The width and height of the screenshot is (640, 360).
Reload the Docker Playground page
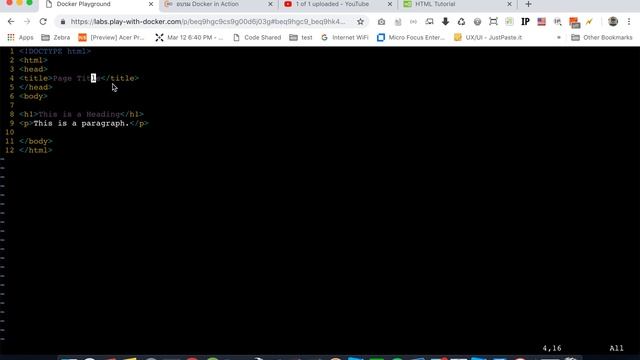point(43,22)
